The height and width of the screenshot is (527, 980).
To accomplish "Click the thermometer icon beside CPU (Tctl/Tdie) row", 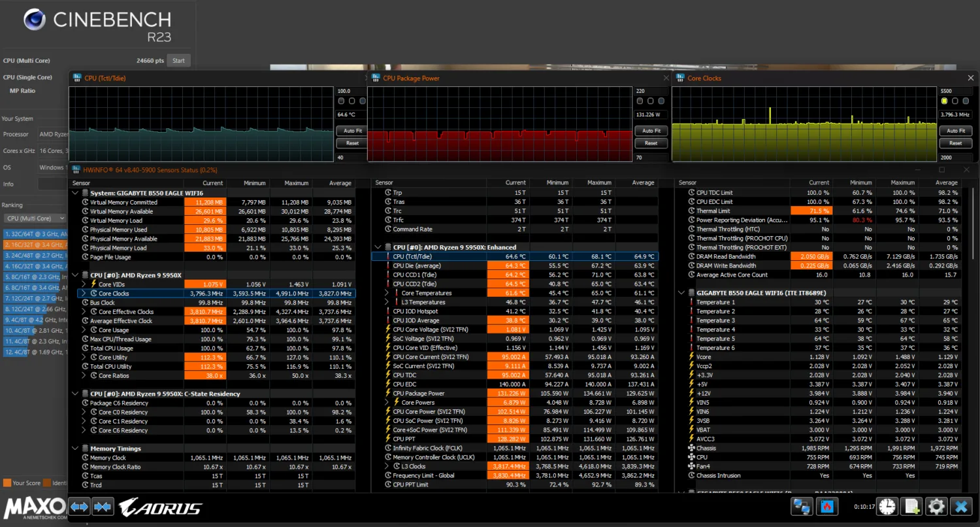I will (x=388, y=256).
